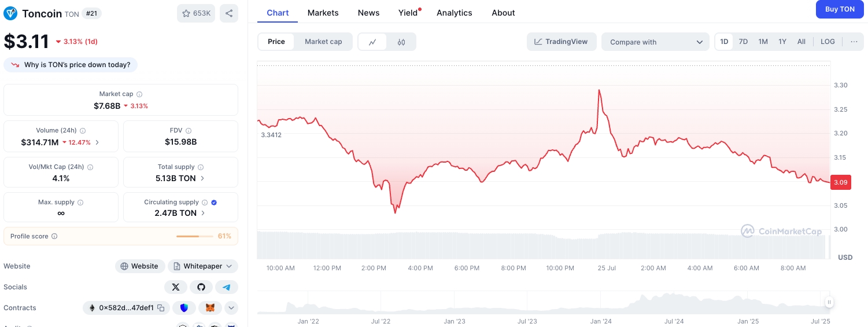Open the Analytics tab
The height and width of the screenshot is (327, 868).
454,13
